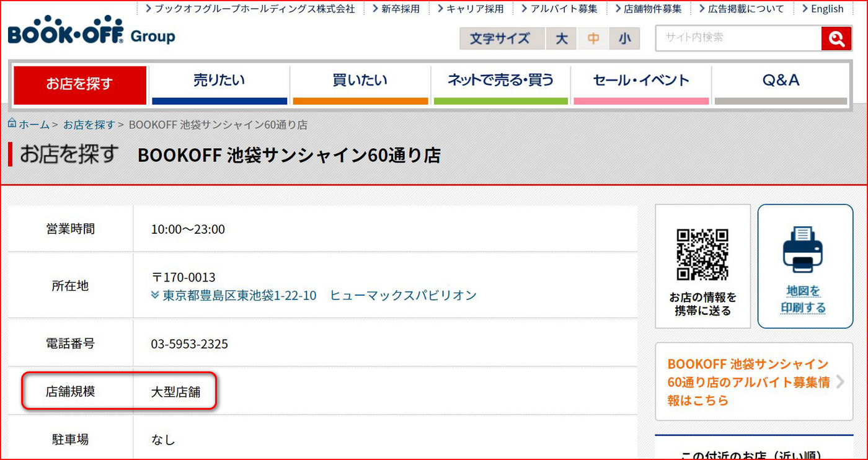Click the red search magnifier button
Screen dimensions: 868x460
tap(836, 38)
